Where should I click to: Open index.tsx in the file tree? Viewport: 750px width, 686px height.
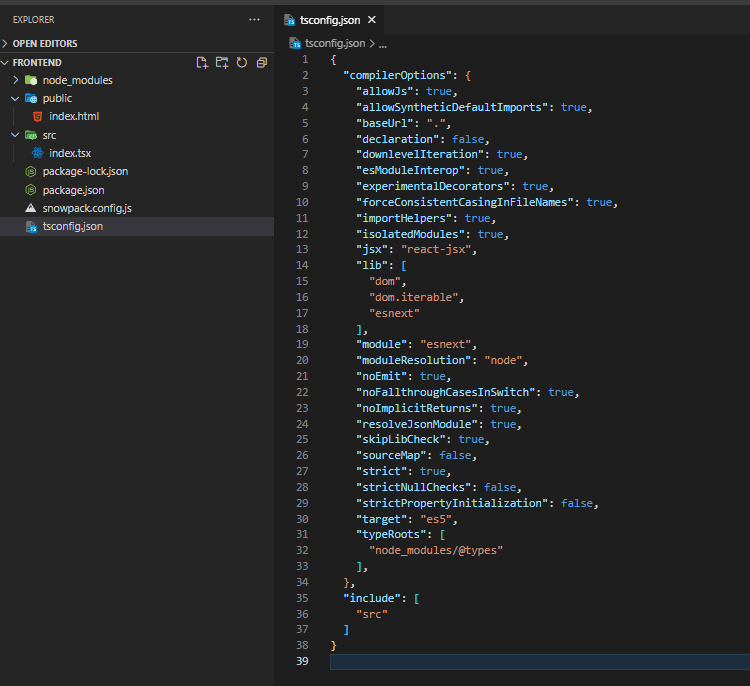[x=70, y=153]
